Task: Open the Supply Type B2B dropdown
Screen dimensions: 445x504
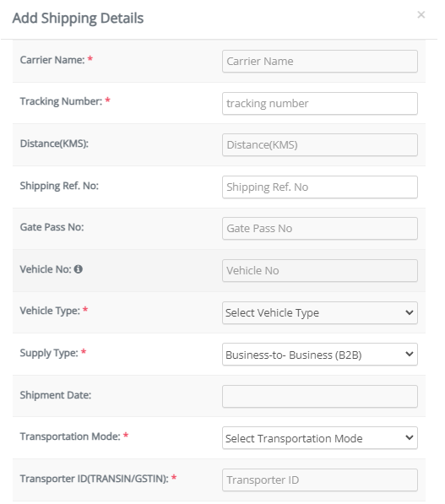Action: pyautogui.click(x=319, y=355)
